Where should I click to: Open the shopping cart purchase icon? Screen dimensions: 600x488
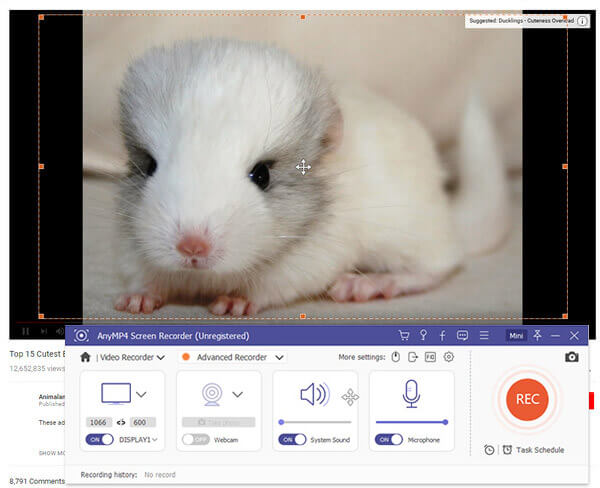click(x=403, y=335)
